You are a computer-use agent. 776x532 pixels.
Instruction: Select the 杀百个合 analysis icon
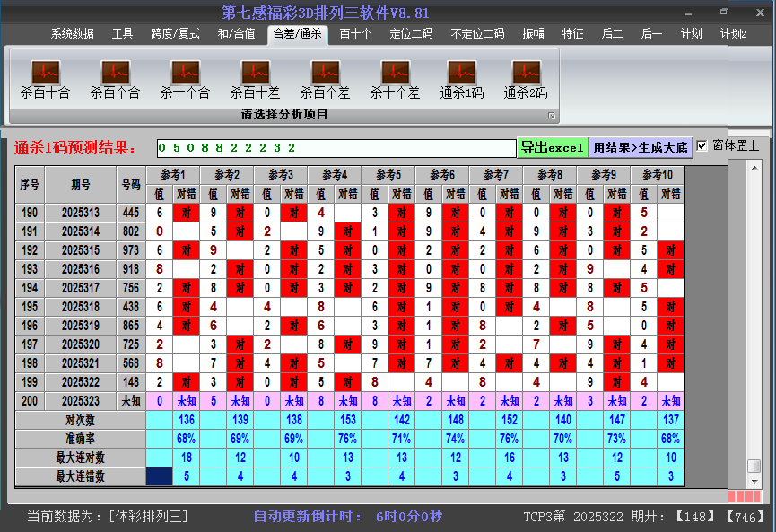point(115,76)
